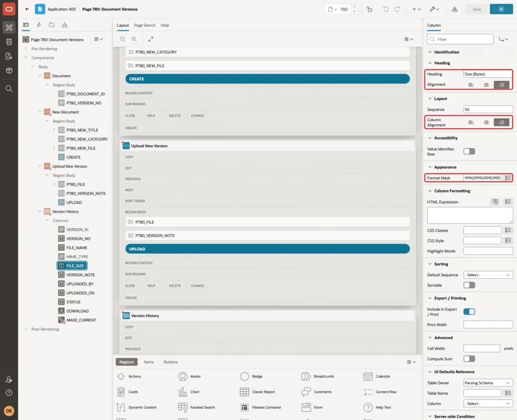Open the Gallery package icon in sidebar
This screenshot has height=420, width=517.
(x=9, y=71)
